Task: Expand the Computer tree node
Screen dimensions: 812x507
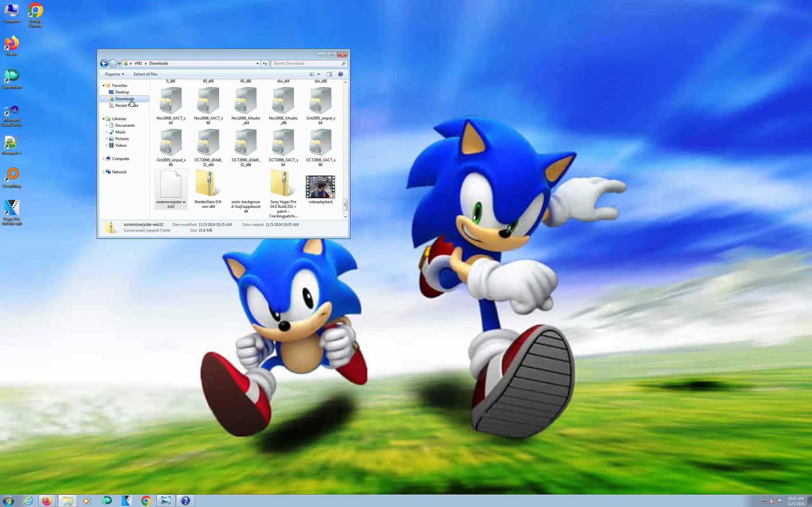Action: click(x=103, y=159)
